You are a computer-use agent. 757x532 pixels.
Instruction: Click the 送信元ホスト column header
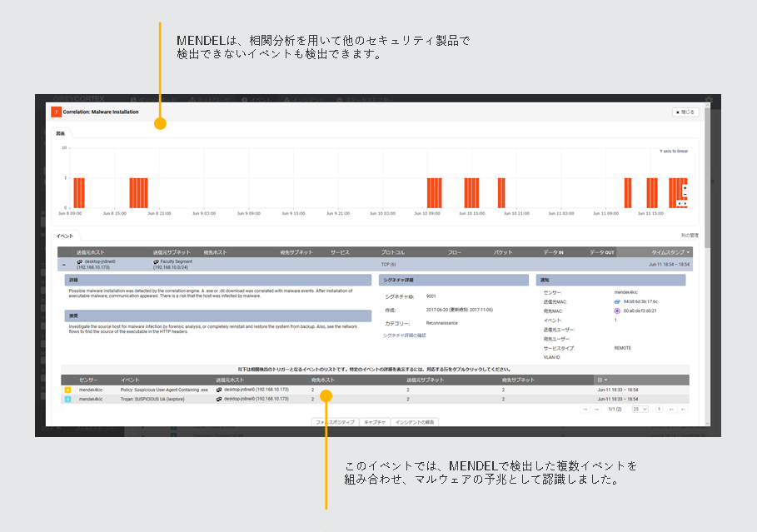click(91, 252)
